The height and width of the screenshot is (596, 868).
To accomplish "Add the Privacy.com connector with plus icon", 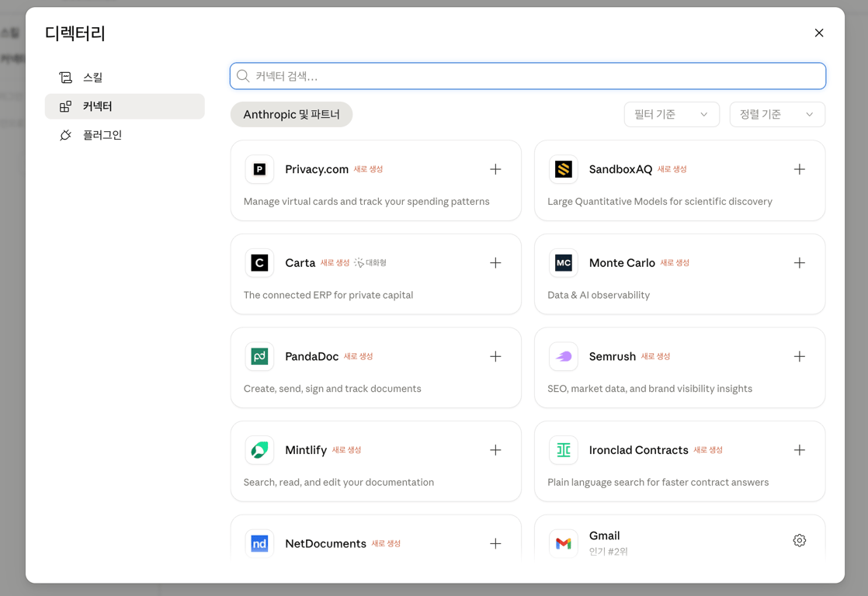I will click(x=495, y=169).
